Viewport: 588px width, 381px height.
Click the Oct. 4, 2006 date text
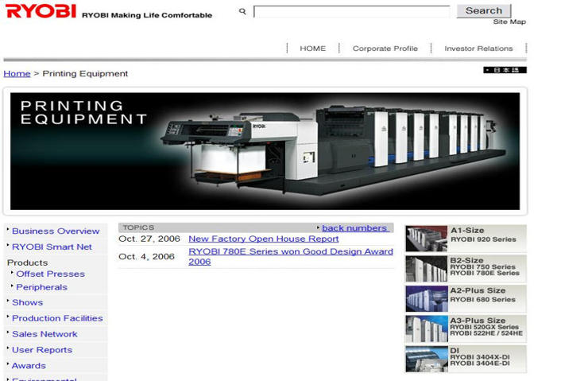pos(147,256)
